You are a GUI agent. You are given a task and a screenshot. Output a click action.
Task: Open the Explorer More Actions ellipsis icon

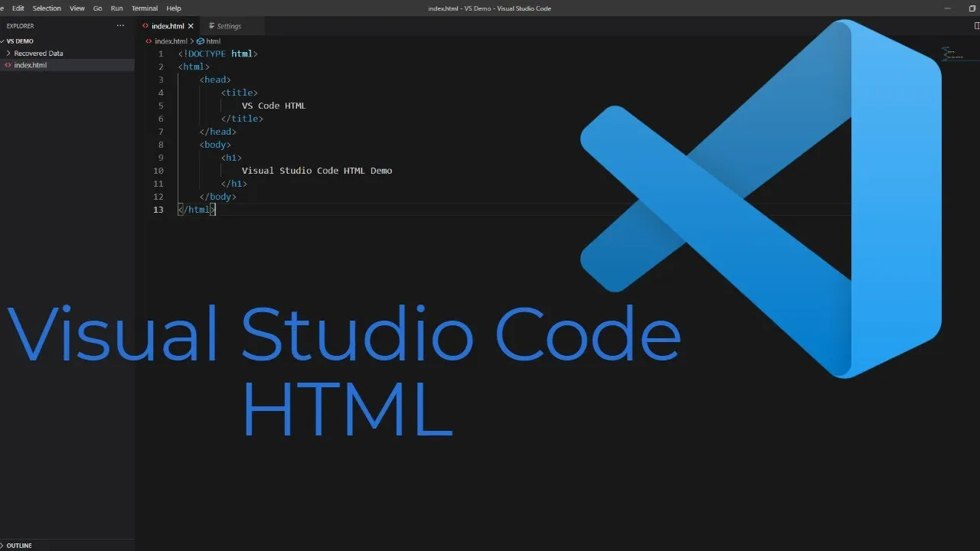[x=119, y=25]
